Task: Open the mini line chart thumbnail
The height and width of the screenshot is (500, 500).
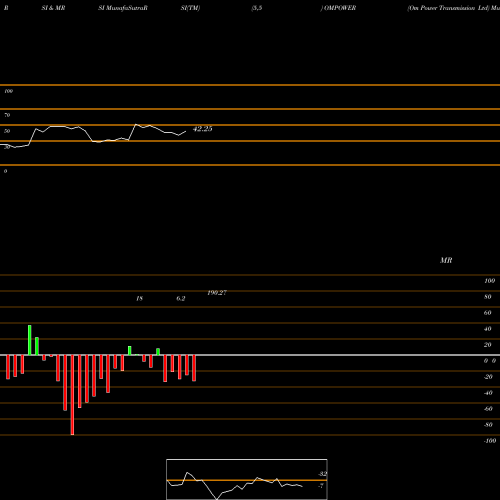Action: point(247,479)
